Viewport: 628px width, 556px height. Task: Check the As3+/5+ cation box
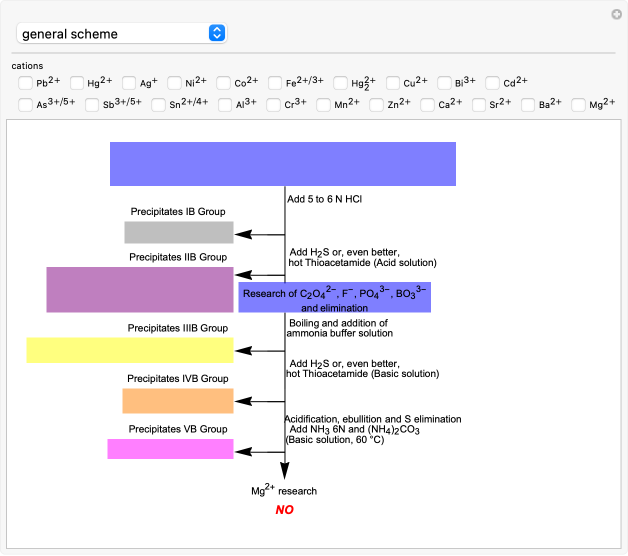click(25, 104)
